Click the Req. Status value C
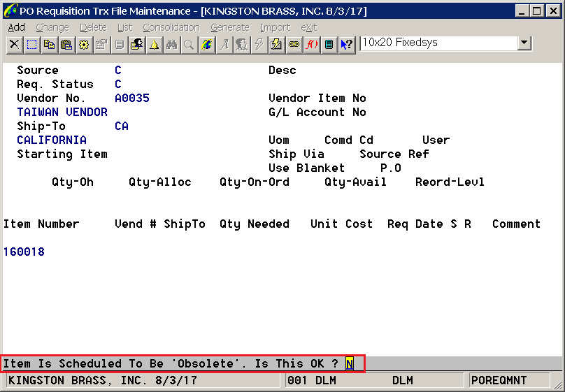565x392 pixels. point(118,84)
